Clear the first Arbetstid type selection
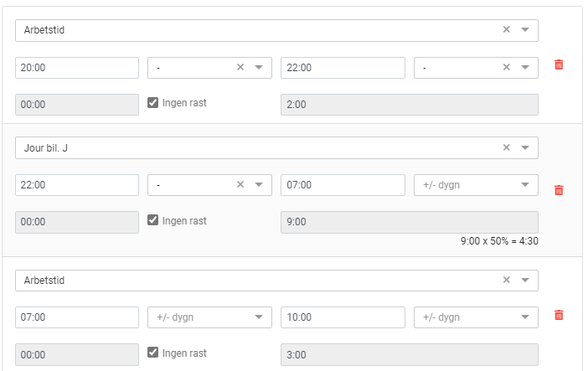 (x=506, y=30)
